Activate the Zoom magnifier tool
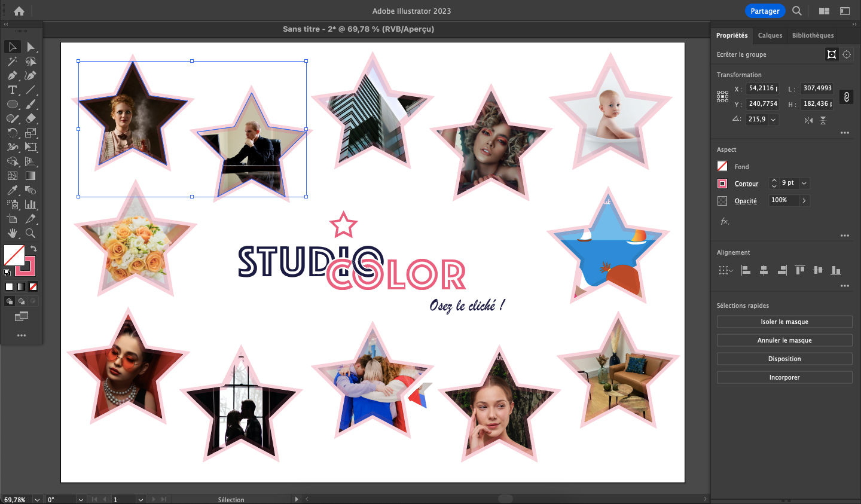This screenshot has width=861, height=504. tap(30, 233)
